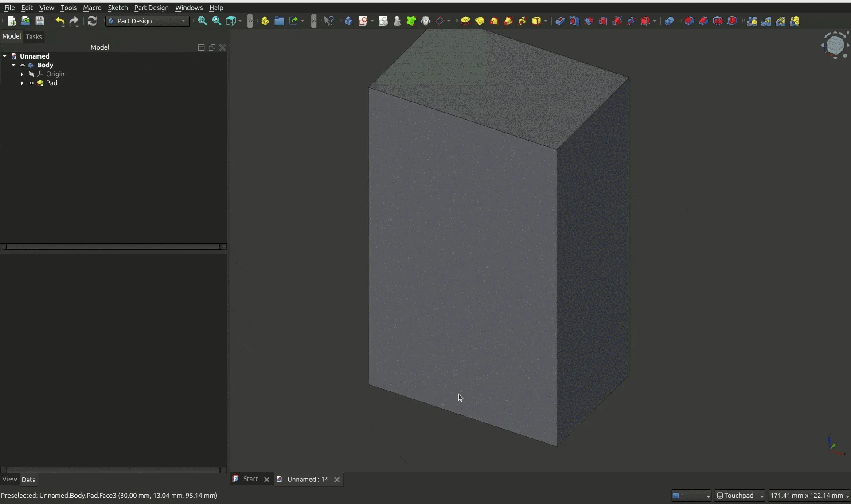Select the Additive Pipe tool

coord(508,21)
